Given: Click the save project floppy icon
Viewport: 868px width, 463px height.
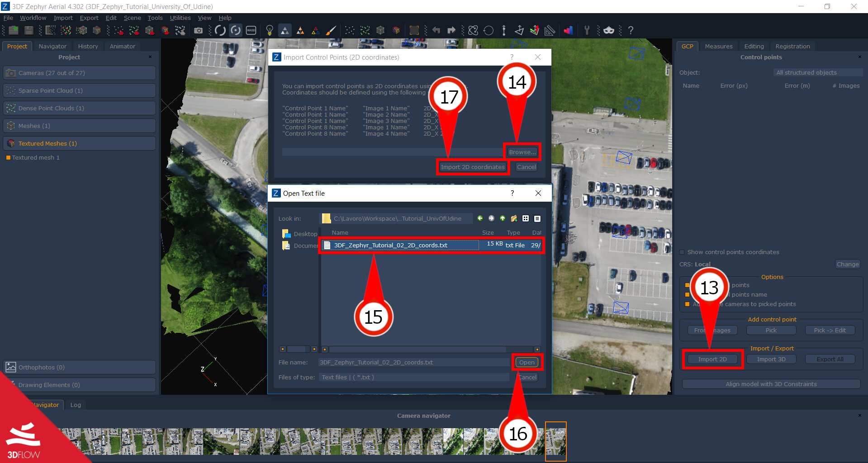Looking at the screenshot, I should (29, 30).
